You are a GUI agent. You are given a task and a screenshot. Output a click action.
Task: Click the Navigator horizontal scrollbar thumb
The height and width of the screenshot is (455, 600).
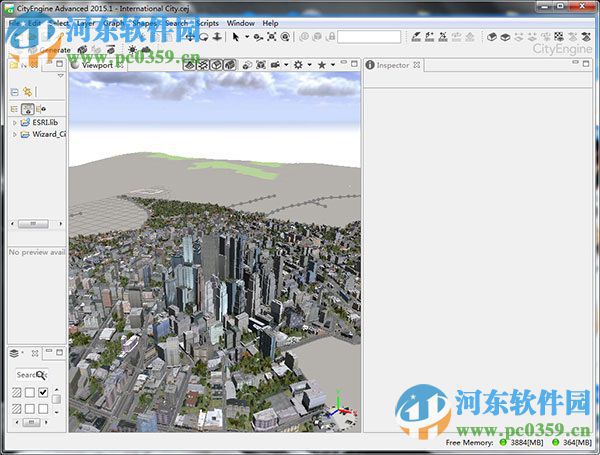click(x=33, y=223)
